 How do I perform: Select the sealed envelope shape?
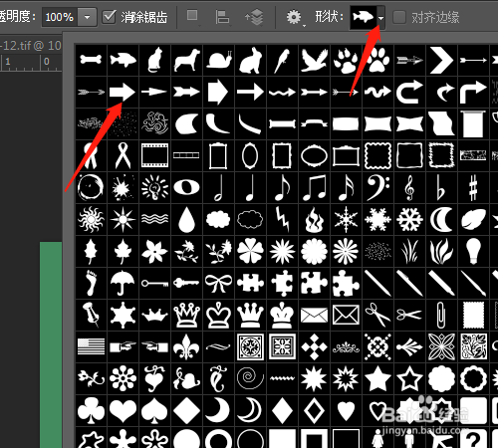point(314,315)
